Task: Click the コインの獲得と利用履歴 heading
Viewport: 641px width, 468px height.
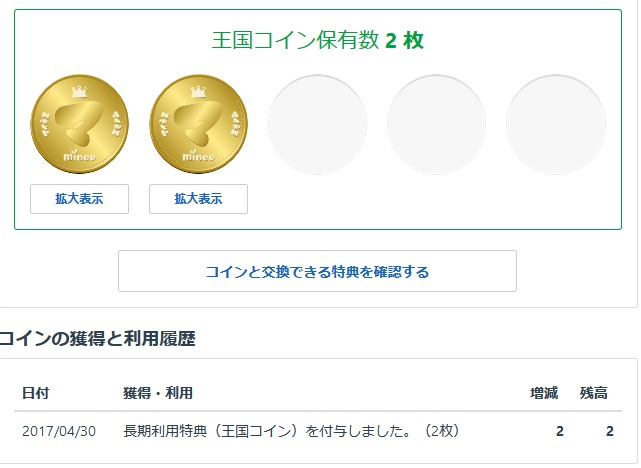Action: coord(98,339)
